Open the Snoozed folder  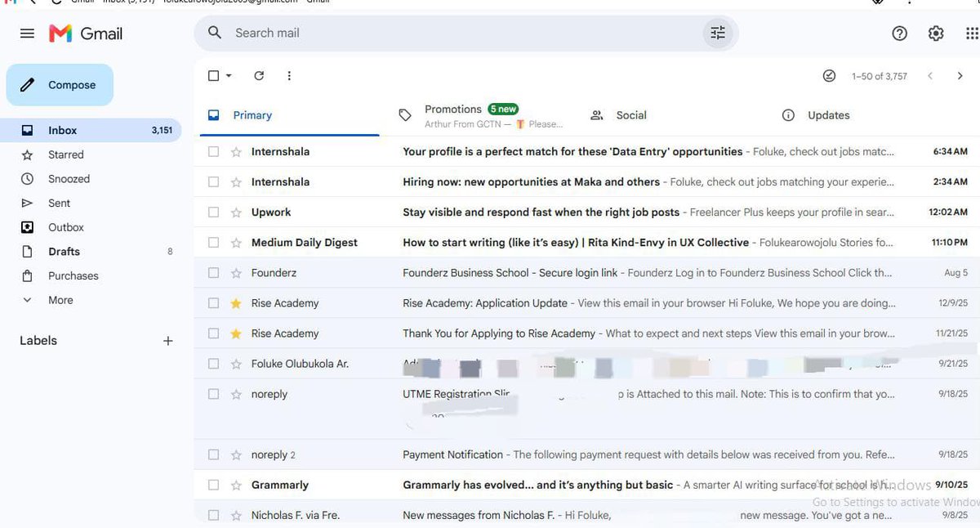(x=69, y=179)
